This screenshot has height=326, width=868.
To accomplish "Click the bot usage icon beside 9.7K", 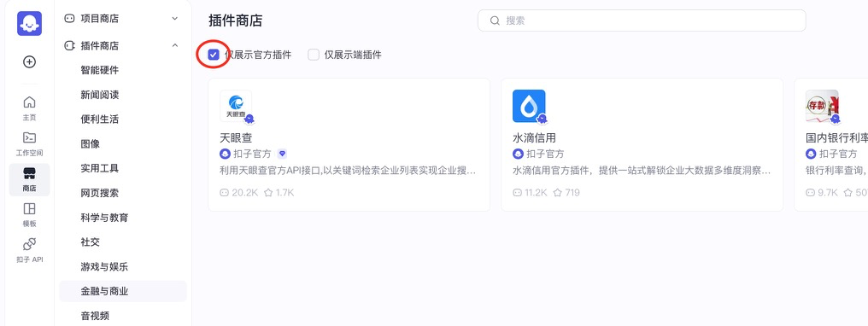I will click(811, 193).
